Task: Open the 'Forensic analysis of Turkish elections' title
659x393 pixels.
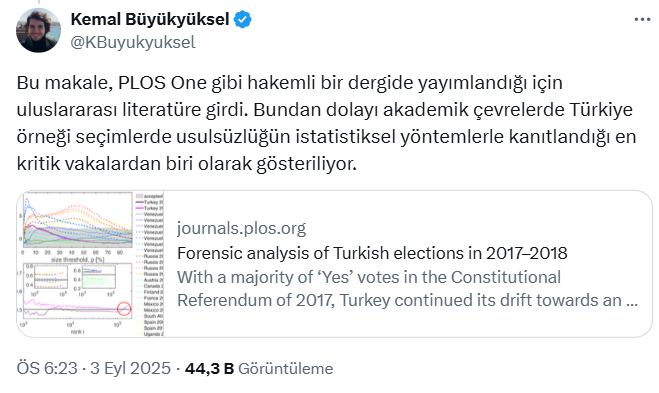Action: tap(372, 253)
